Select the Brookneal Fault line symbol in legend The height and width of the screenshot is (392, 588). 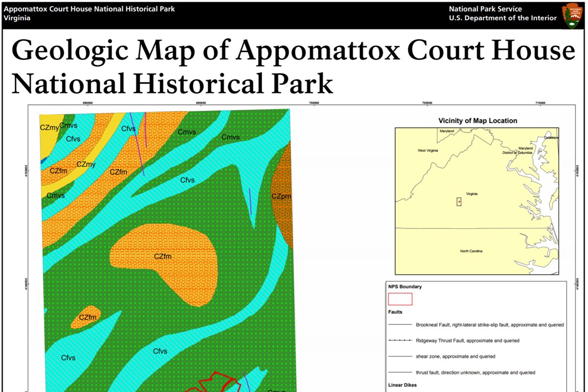click(x=400, y=325)
